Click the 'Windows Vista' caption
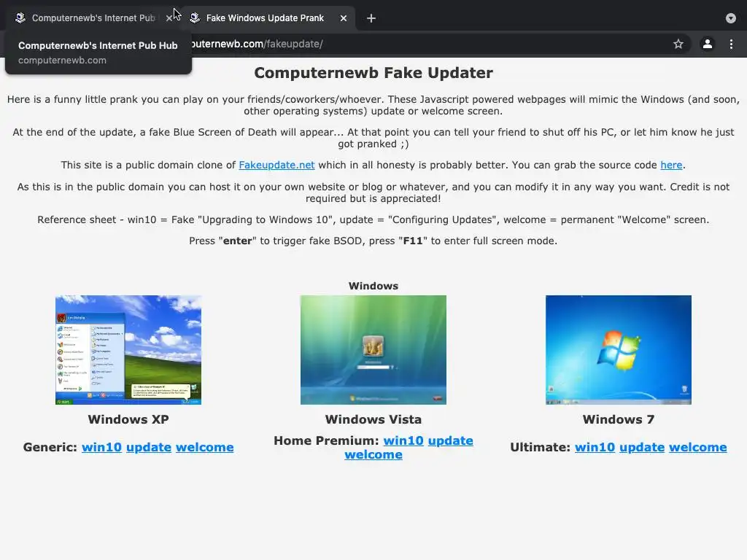Screen dimensions: 747x560 click(373, 419)
